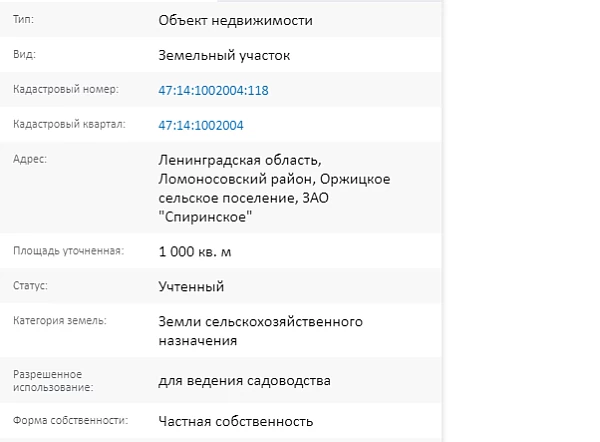
Task: Click the value "Земли сельскохозяйственного назначения"
Action: click(x=261, y=331)
